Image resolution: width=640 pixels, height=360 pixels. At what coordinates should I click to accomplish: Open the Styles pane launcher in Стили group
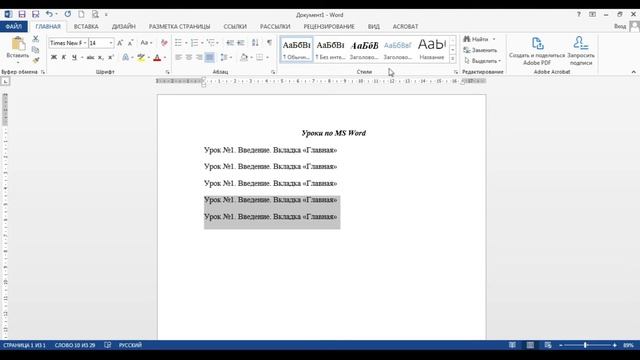456,72
